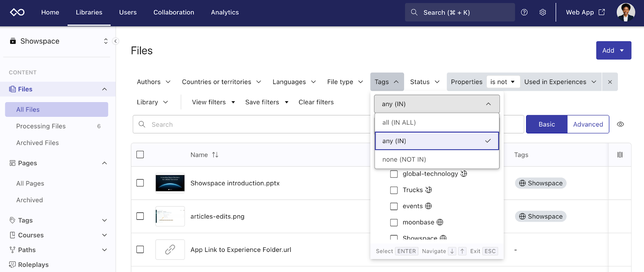Image resolution: width=644 pixels, height=272 pixels.
Task: Open the help question mark icon
Action: tap(524, 12)
